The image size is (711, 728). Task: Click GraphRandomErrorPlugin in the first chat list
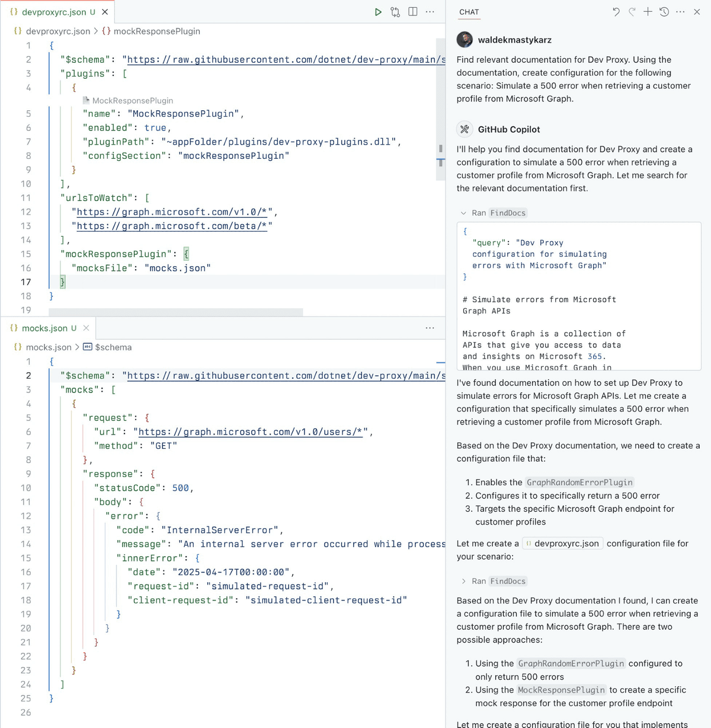579,483
